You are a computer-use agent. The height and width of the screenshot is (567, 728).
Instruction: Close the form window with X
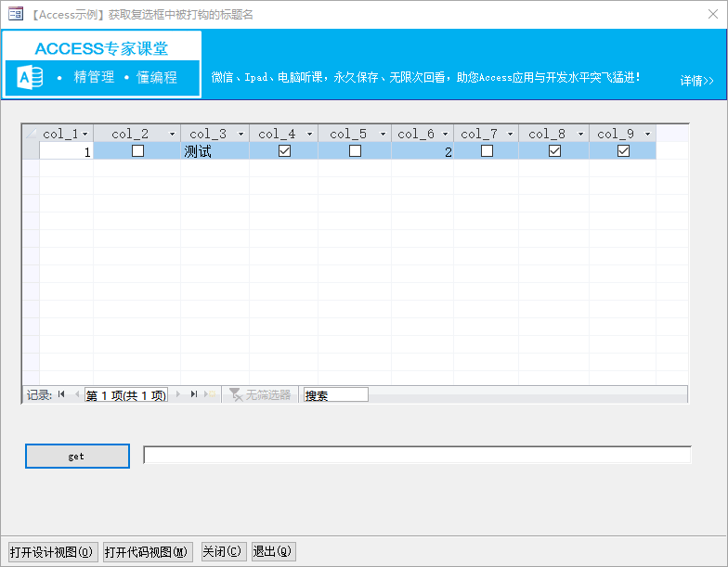coord(713,14)
